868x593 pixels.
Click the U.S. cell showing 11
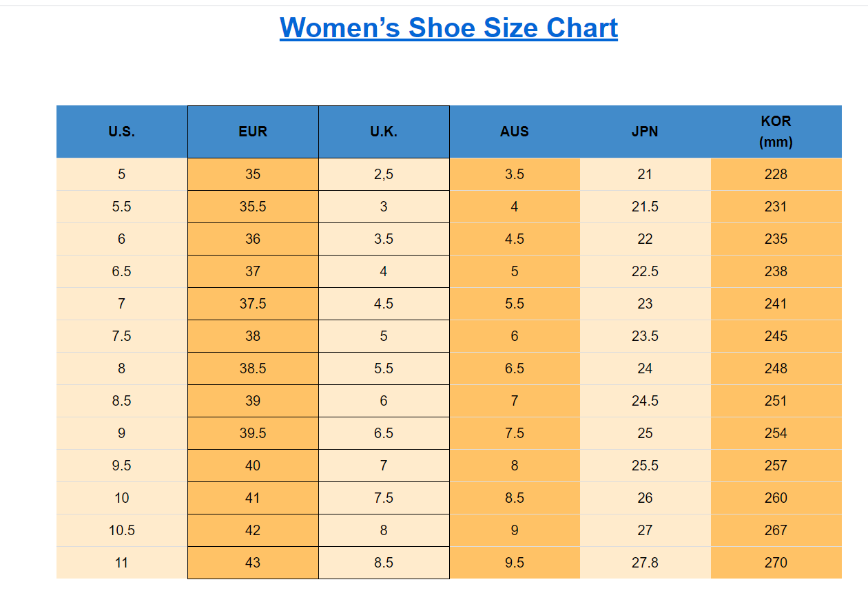(122, 563)
